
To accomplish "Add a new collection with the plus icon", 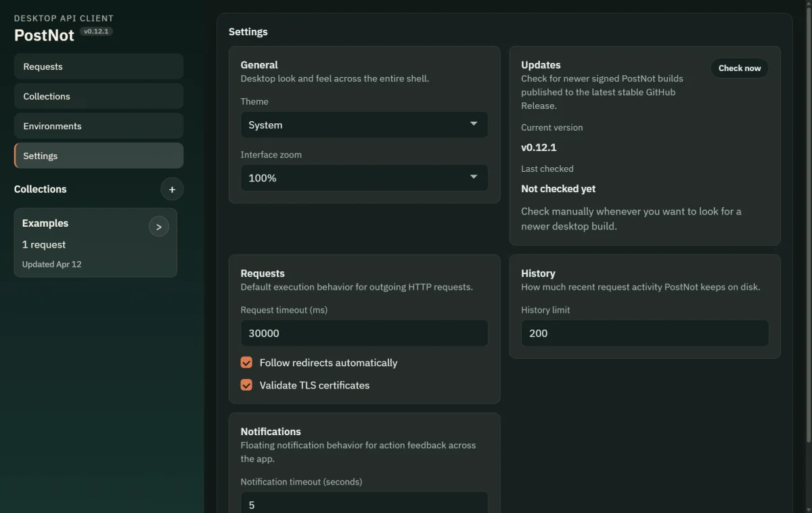I will (172, 189).
